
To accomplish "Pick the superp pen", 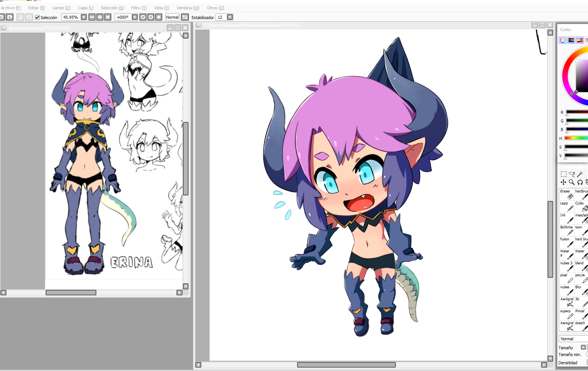I will (x=567, y=314).
